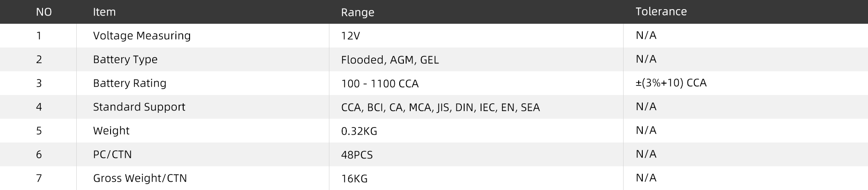Click the Standard Support item
The width and height of the screenshot is (868, 190).
pos(139,107)
